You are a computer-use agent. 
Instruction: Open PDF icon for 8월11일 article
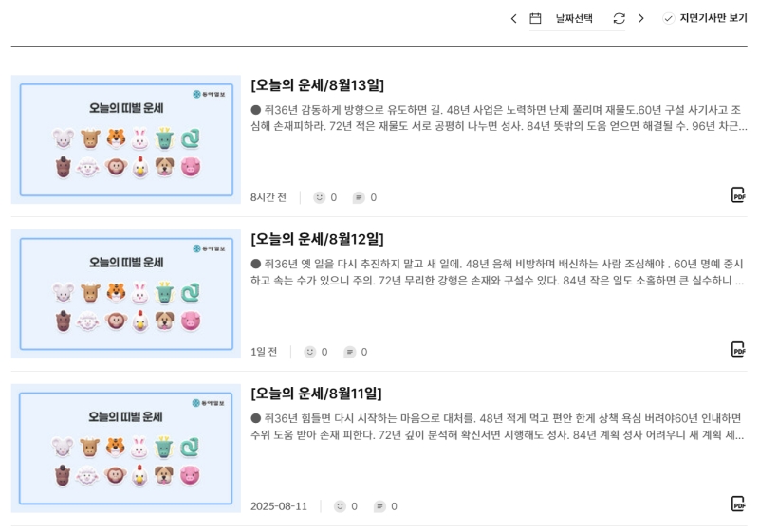pos(738,504)
